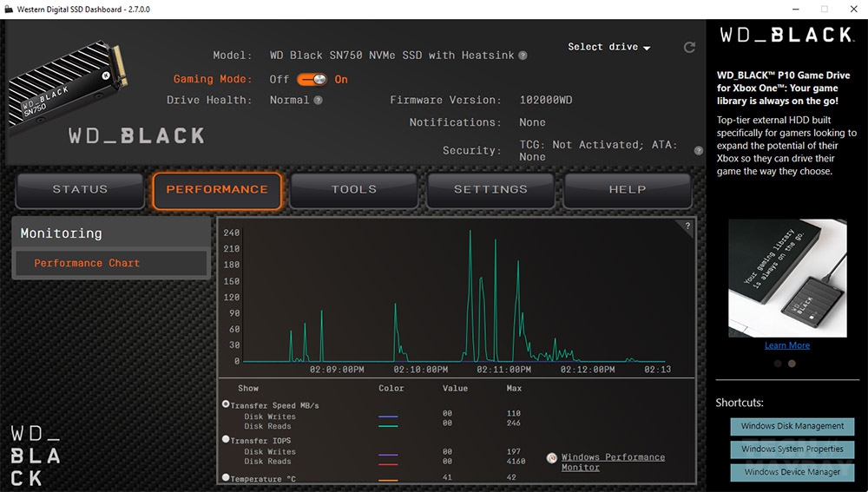This screenshot has height=492, width=868.
Task: Click the Learn More link
Action: click(x=787, y=345)
